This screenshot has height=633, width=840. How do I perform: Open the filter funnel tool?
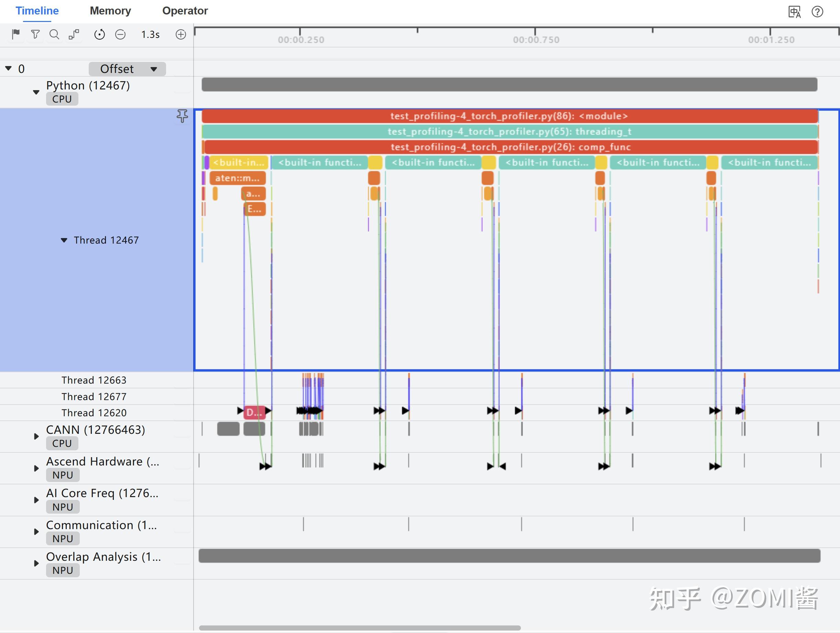point(35,35)
